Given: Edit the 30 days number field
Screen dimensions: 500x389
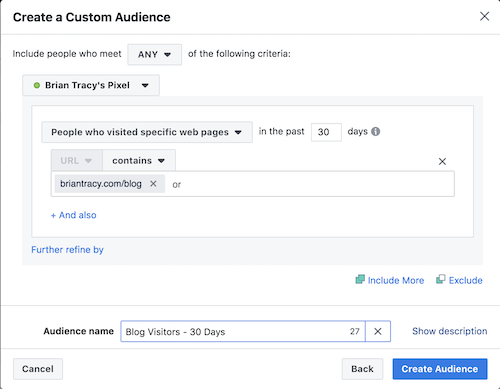Looking at the screenshot, I should pyautogui.click(x=326, y=132).
